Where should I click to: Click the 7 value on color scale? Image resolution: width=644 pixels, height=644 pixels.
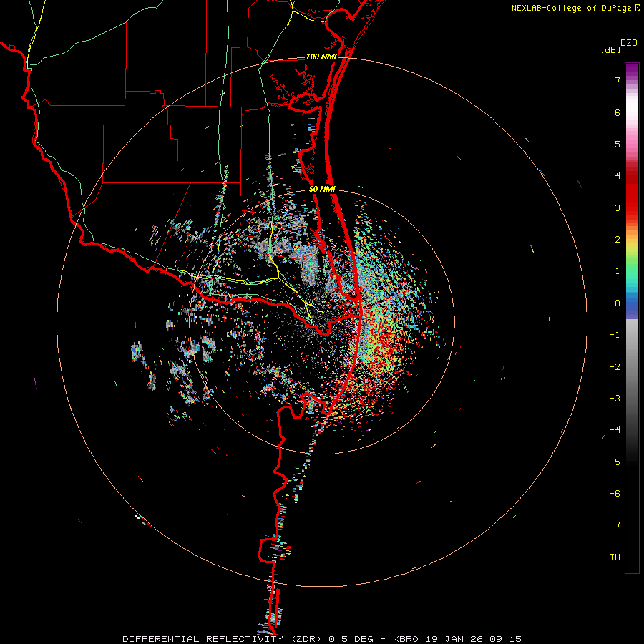[618, 80]
